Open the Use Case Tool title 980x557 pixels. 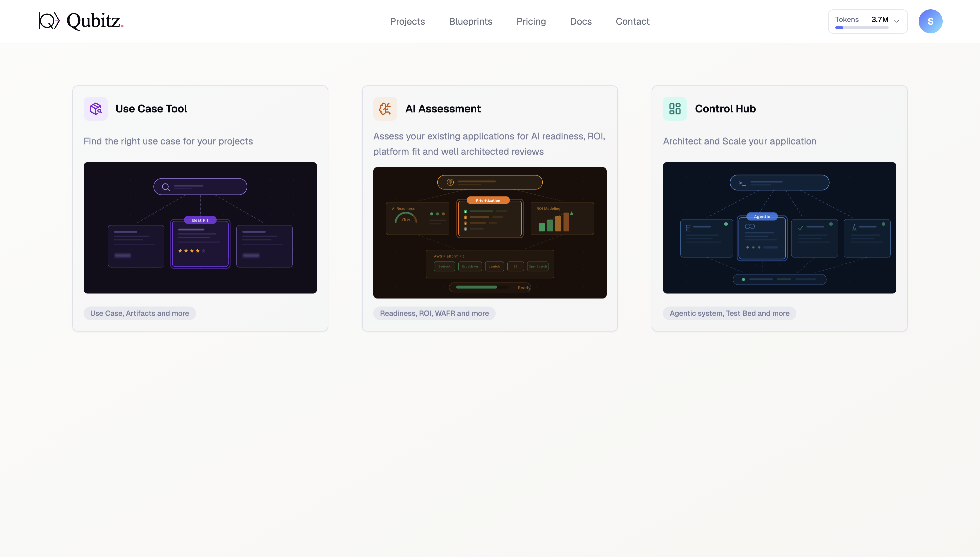coord(151,109)
